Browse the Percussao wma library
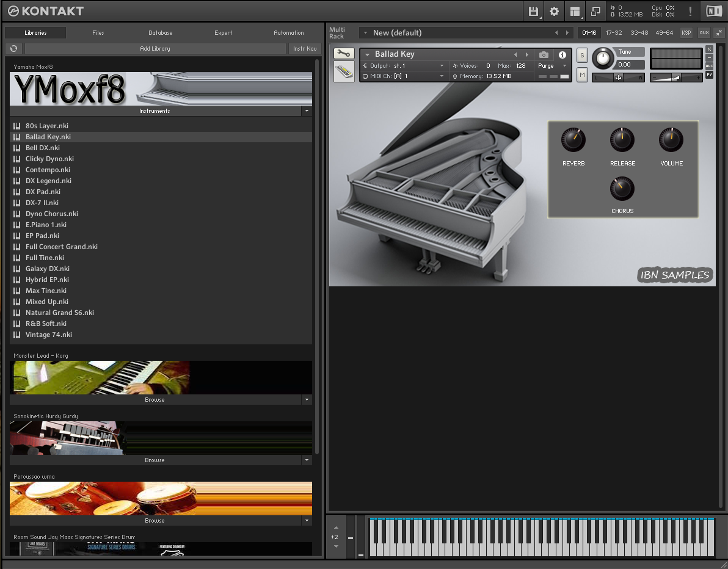 coord(155,520)
